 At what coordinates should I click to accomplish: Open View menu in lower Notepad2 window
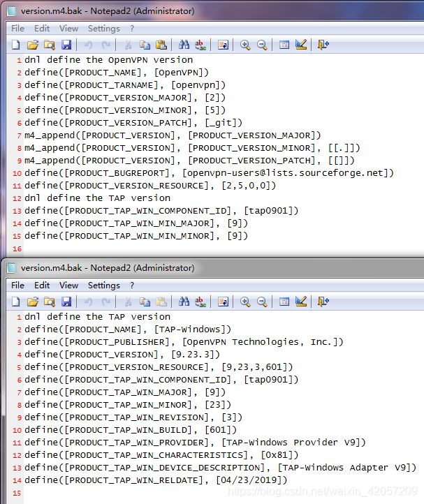(x=69, y=286)
